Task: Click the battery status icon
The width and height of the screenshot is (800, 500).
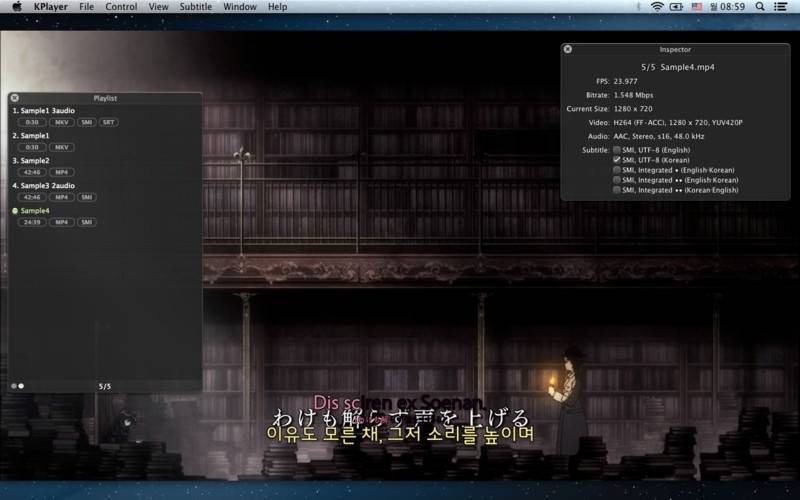Action: click(676, 7)
